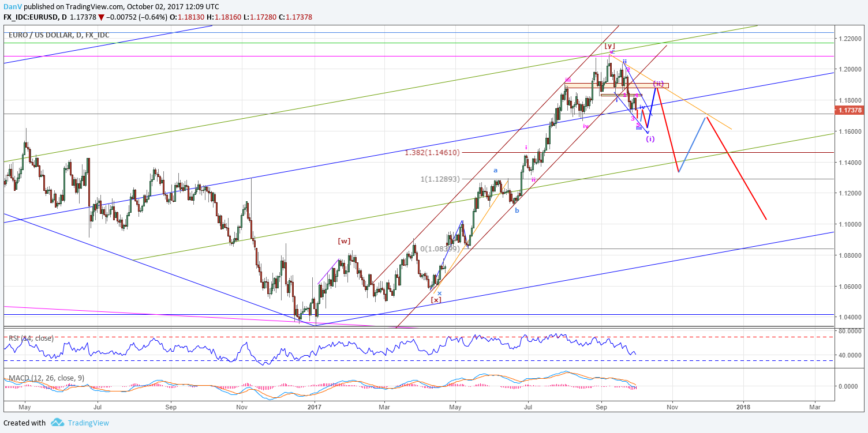This screenshot has height=433, width=868.
Task: Click the blue 'b' wave label
Action: point(517,210)
